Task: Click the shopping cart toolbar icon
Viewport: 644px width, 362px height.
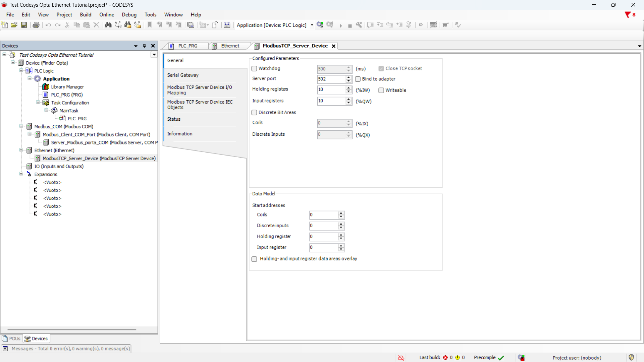Action: coord(445,25)
